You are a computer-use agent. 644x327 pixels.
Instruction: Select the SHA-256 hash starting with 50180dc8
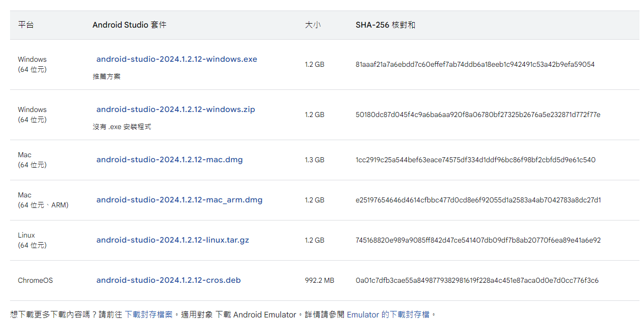point(478,115)
